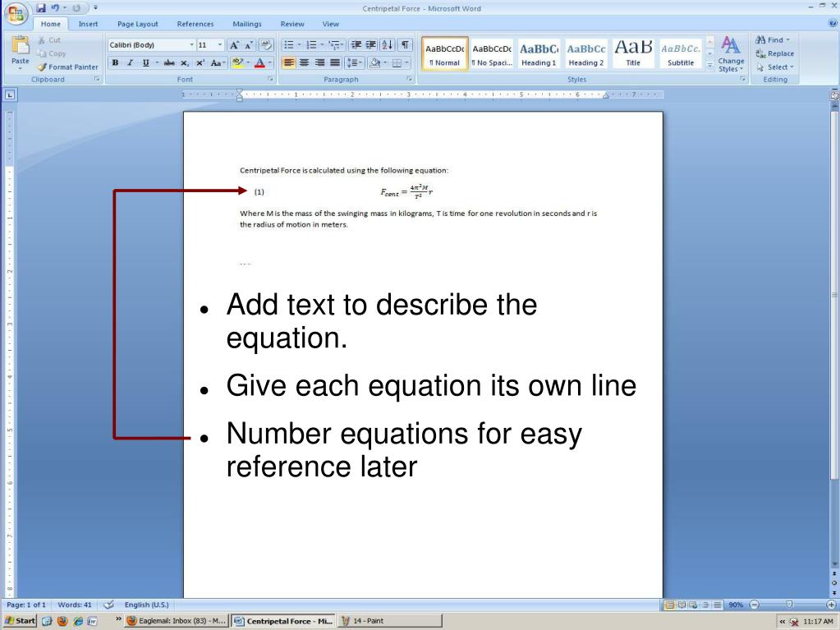Click the Sort paragraph icon
This screenshot has height=630, width=840.
pos(388,44)
